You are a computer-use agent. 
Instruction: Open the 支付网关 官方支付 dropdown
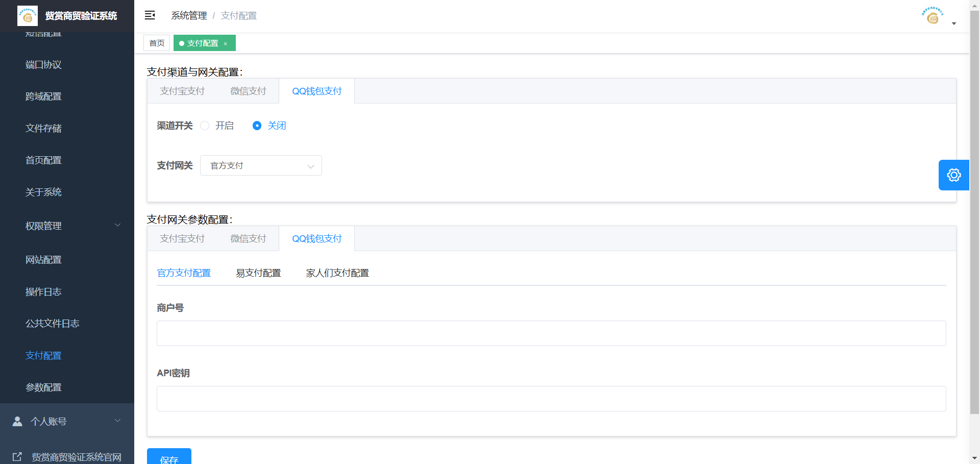(261, 165)
